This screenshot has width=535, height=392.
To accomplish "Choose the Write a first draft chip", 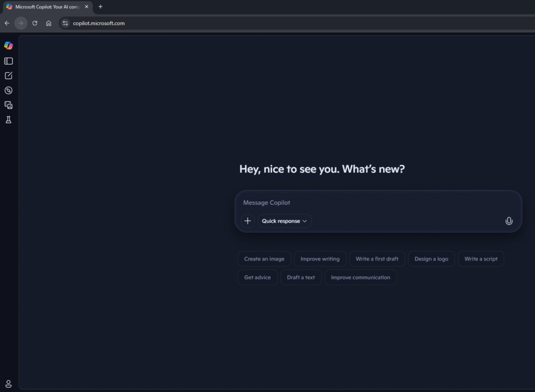I will pyautogui.click(x=377, y=259).
